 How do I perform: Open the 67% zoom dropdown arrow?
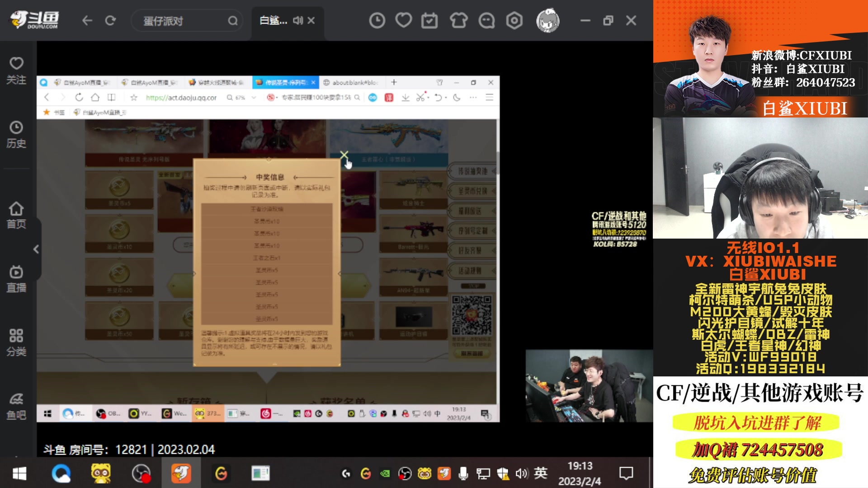click(254, 97)
